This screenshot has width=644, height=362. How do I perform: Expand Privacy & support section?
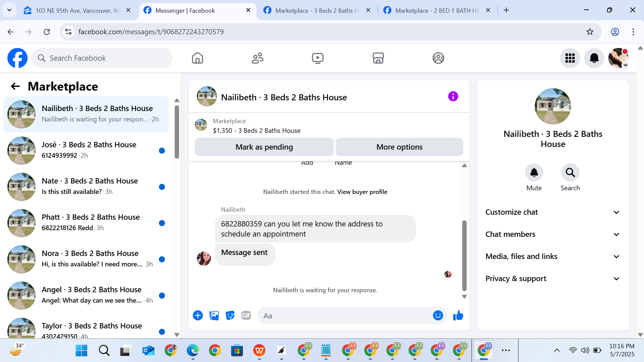pyautogui.click(x=553, y=278)
